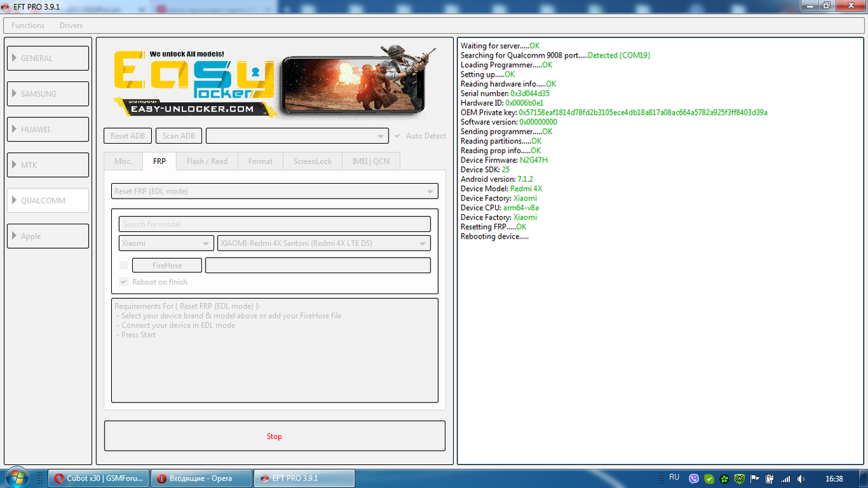Open the Входящие - Opera taskbar window
The image size is (868, 488).
pyautogui.click(x=201, y=478)
